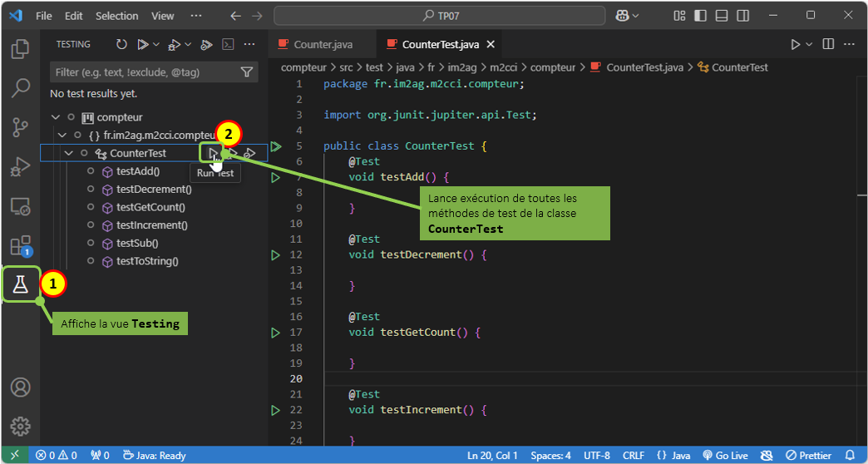Run the testDecrement gutter test icon
Viewport: 868px width, 464px height.
click(275, 254)
